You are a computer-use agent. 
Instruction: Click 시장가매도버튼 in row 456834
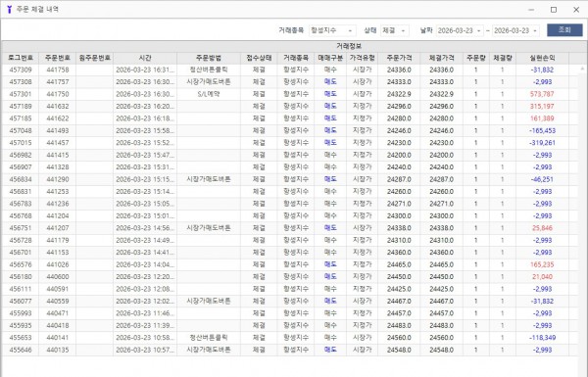click(209, 179)
